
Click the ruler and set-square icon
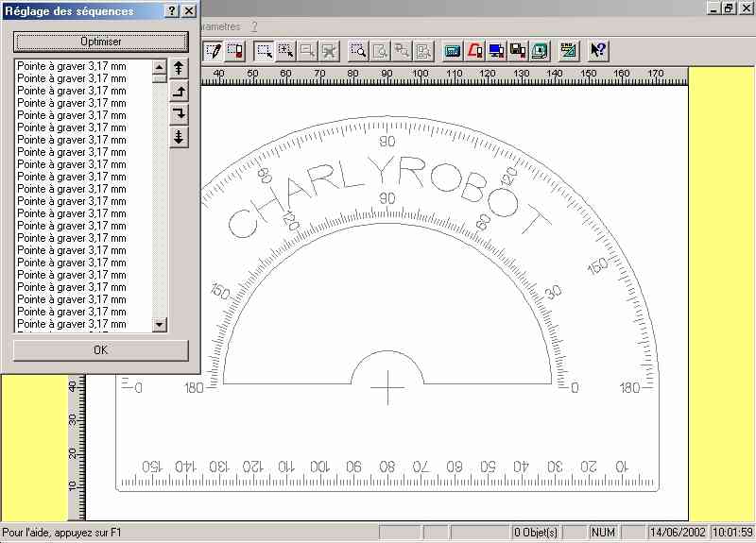pos(569,51)
